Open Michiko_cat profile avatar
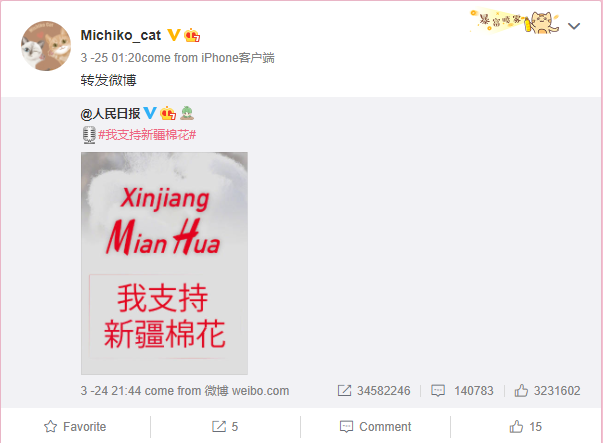Screen dimensions: 603x443 [46, 46]
